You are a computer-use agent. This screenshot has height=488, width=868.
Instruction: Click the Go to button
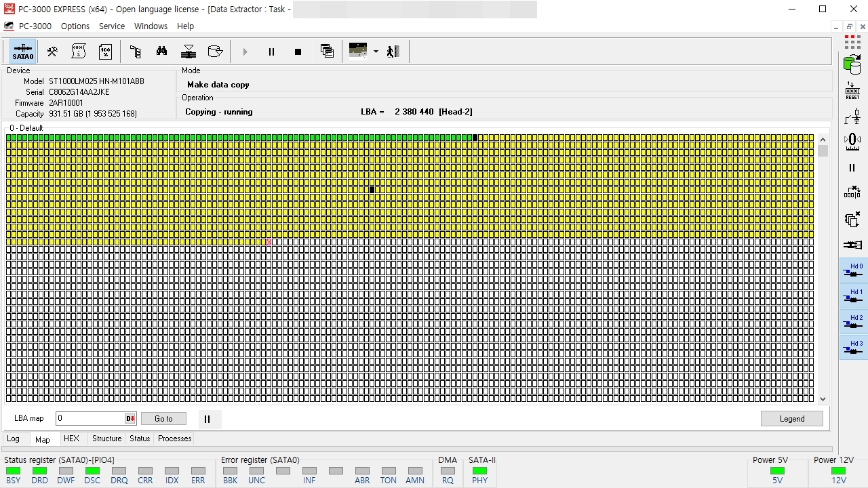(163, 419)
